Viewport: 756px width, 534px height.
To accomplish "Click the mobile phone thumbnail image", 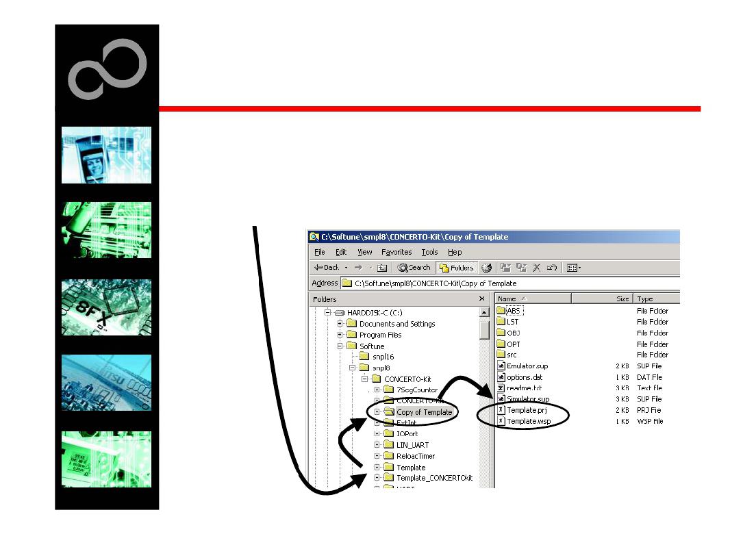I will click(x=106, y=155).
